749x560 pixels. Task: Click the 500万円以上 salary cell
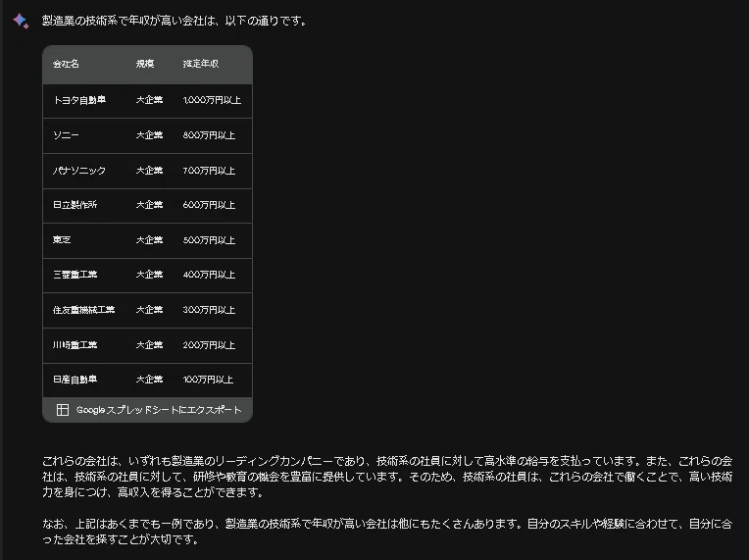click(209, 240)
